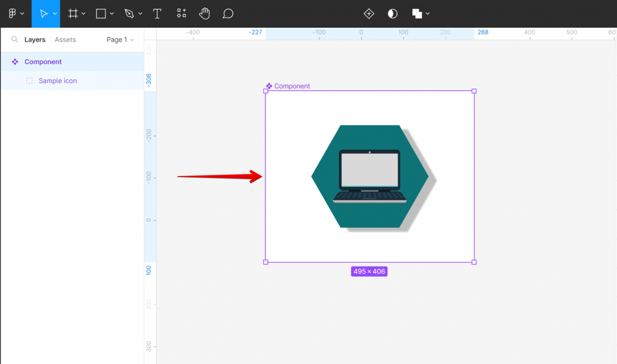Select the Pen tool
Screen dimensions: 617x364
coord(128,13)
